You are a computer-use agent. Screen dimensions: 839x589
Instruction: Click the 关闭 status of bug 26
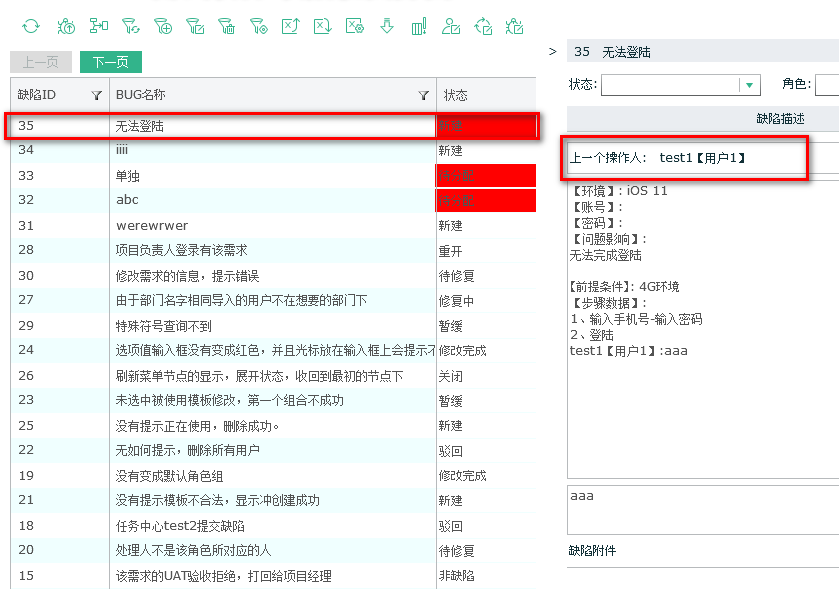451,376
